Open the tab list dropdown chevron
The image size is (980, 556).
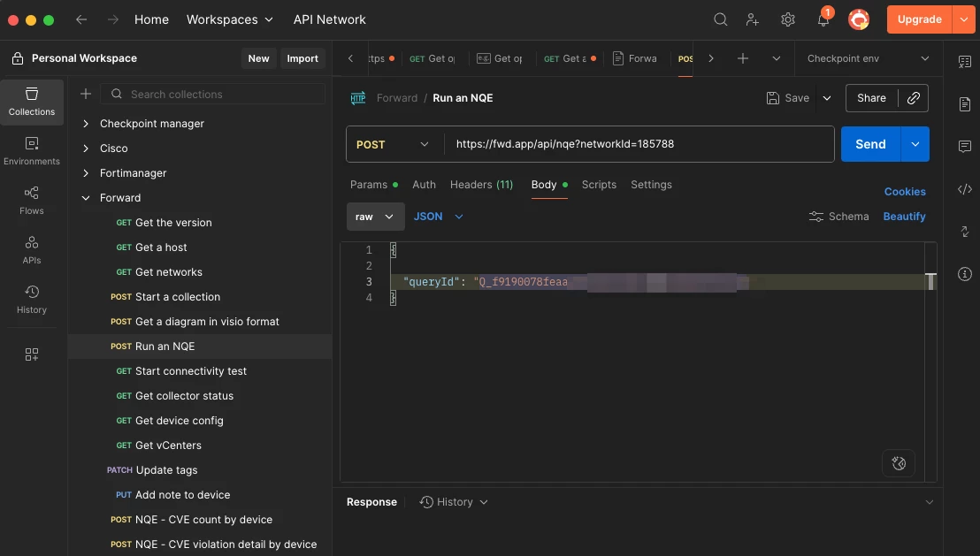[x=776, y=58]
